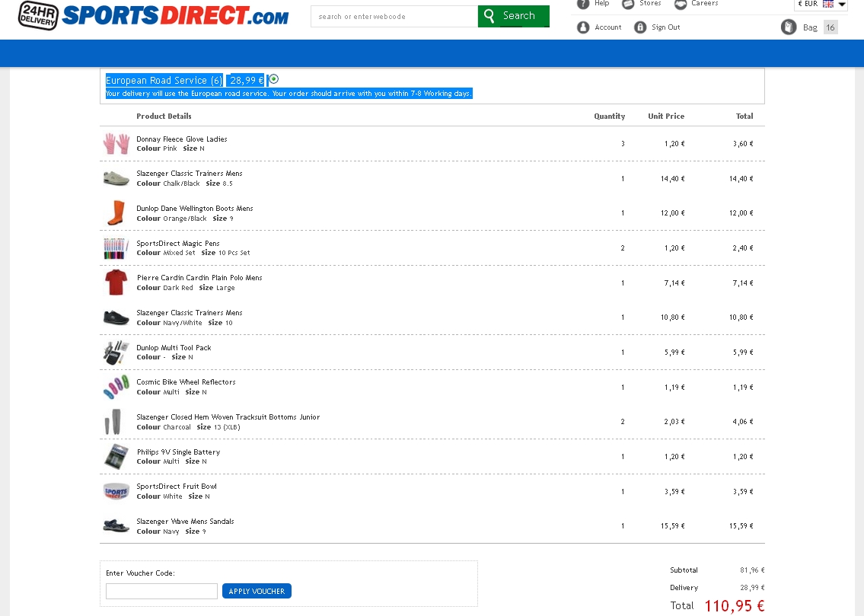Click the Philips 9V battery thumbnail
The image size is (864, 616).
[x=116, y=456]
